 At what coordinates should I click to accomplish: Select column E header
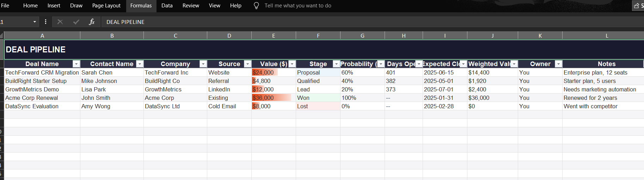(274, 36)
